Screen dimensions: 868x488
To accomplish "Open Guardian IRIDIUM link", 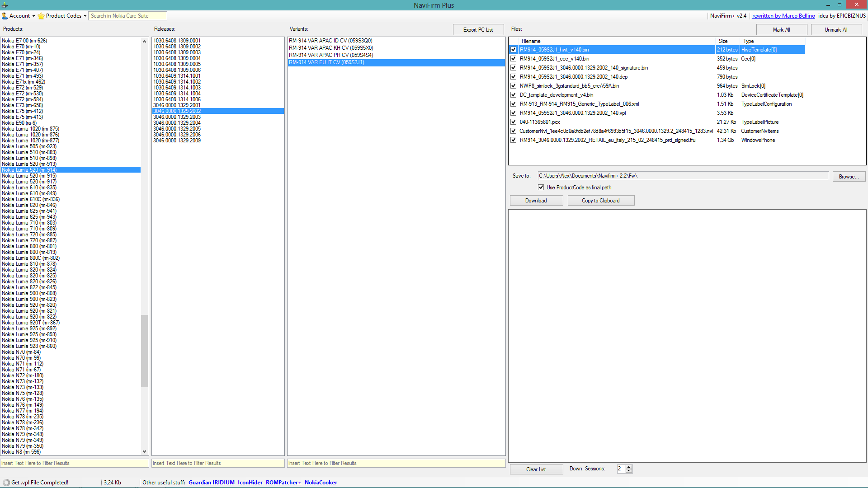I will 212,483.
